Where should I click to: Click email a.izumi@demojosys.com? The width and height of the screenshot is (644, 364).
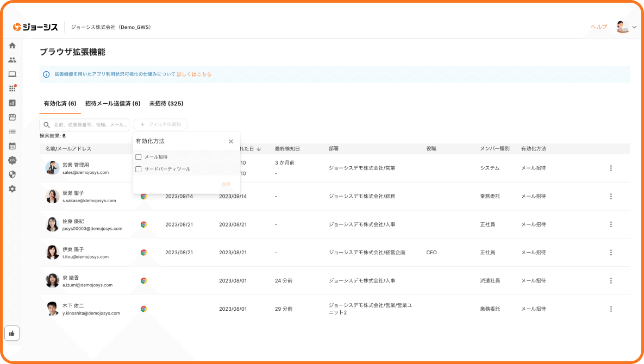[x=87, y=285]
